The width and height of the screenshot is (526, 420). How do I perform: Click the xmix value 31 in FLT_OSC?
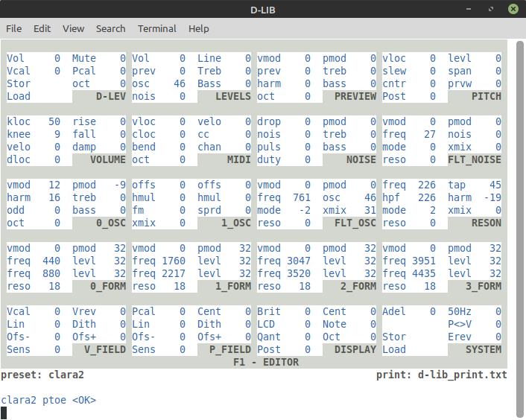pyautogui.click(x=370, y=211)
